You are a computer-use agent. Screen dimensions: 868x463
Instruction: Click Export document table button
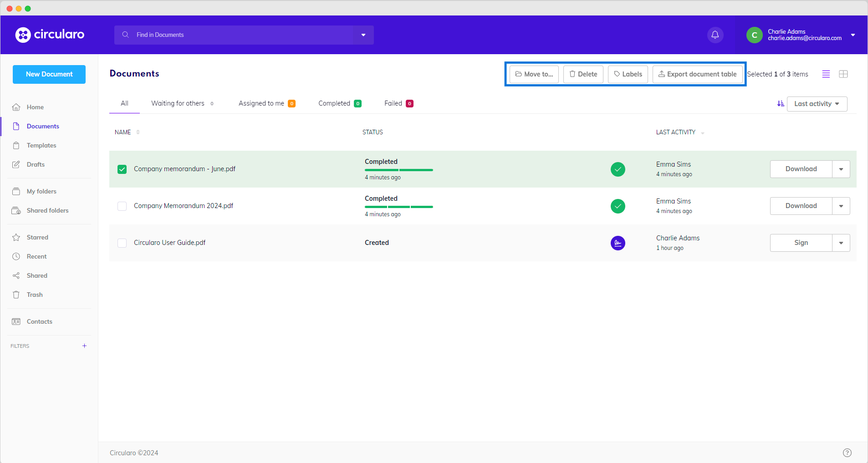[697, 74]
